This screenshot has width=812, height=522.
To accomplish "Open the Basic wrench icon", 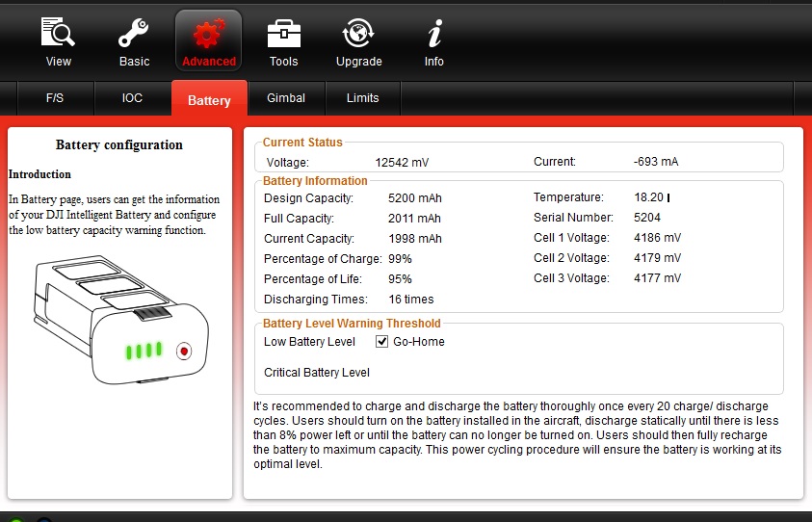I will coord(134,36).
